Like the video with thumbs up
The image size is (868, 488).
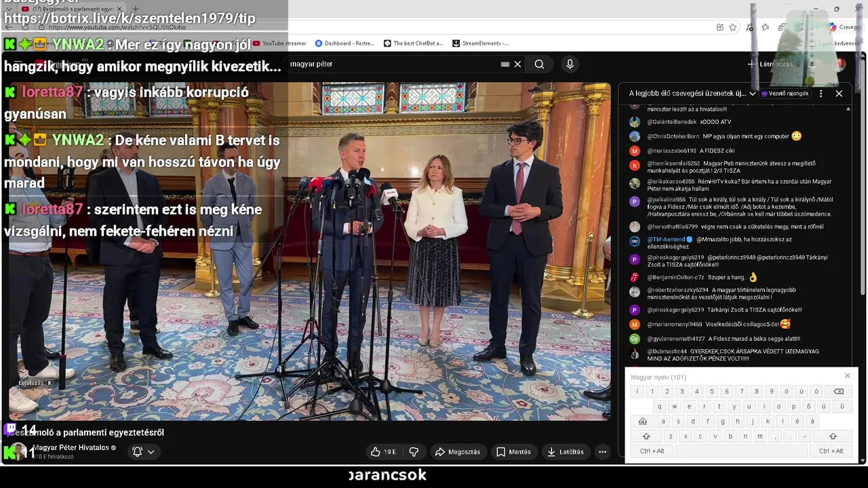point(383,451)
